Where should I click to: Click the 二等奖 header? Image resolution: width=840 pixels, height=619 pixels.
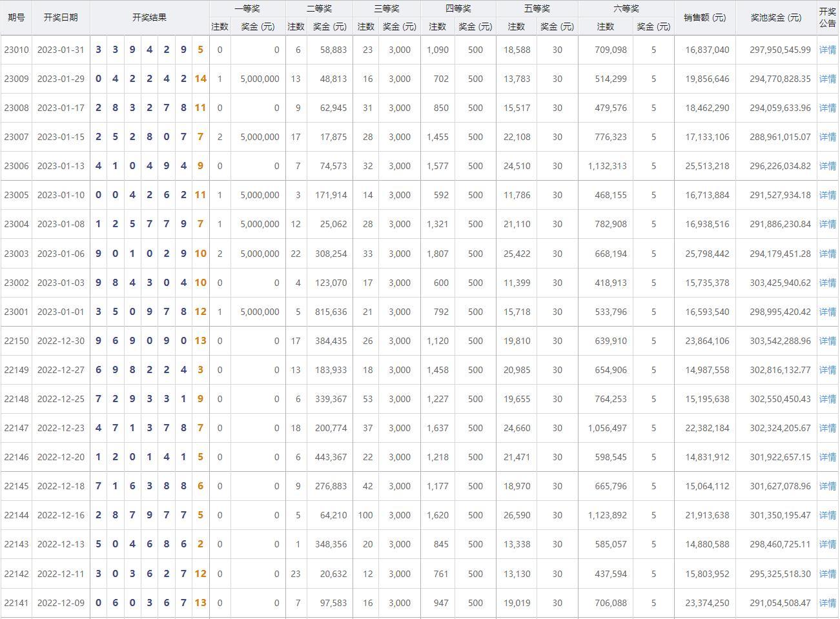coord(319,8)
